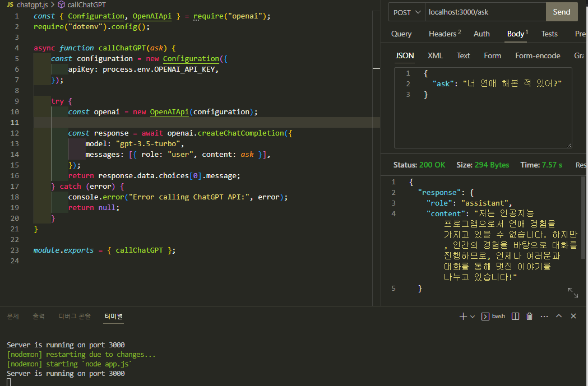Viewport: 588px width, 386px height.
Task: Select the Form-encode body type
Action: pyautogui.click(x=538, y=55)
